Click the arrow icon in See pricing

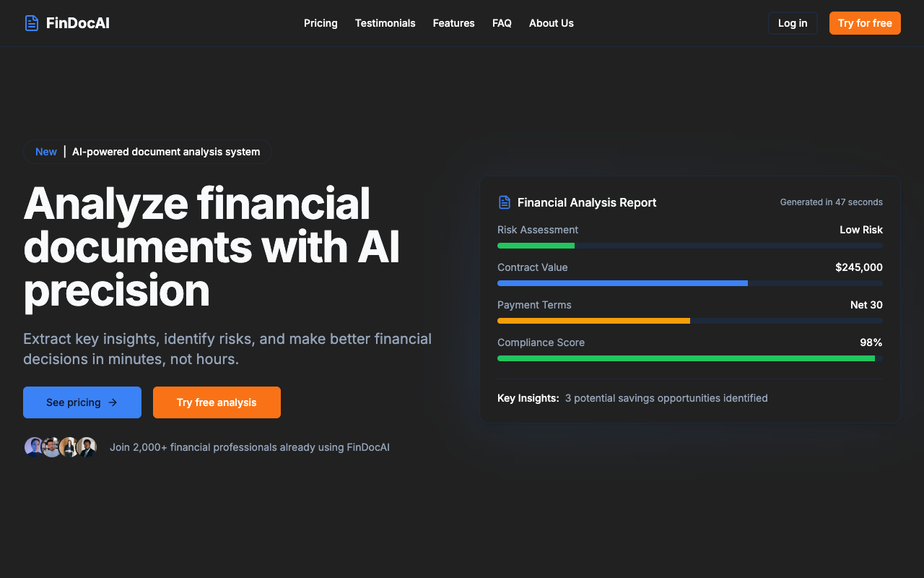tap(113, 402)
